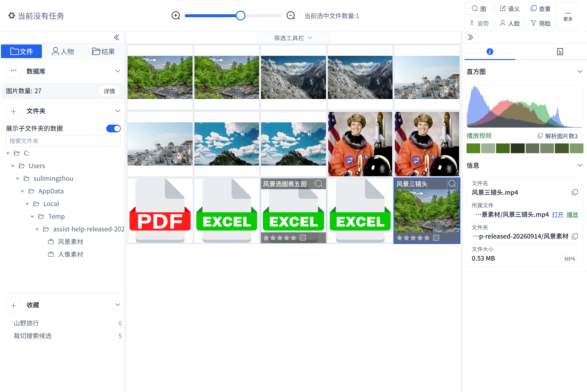
Task: Click the 详情 button for image count
Action: click(x=109, y=91)
